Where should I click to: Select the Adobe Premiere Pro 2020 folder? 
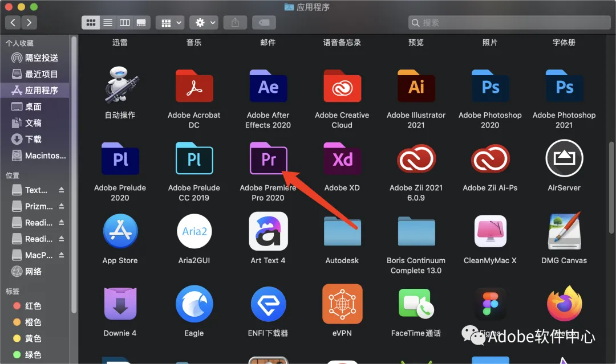[268, 158]
